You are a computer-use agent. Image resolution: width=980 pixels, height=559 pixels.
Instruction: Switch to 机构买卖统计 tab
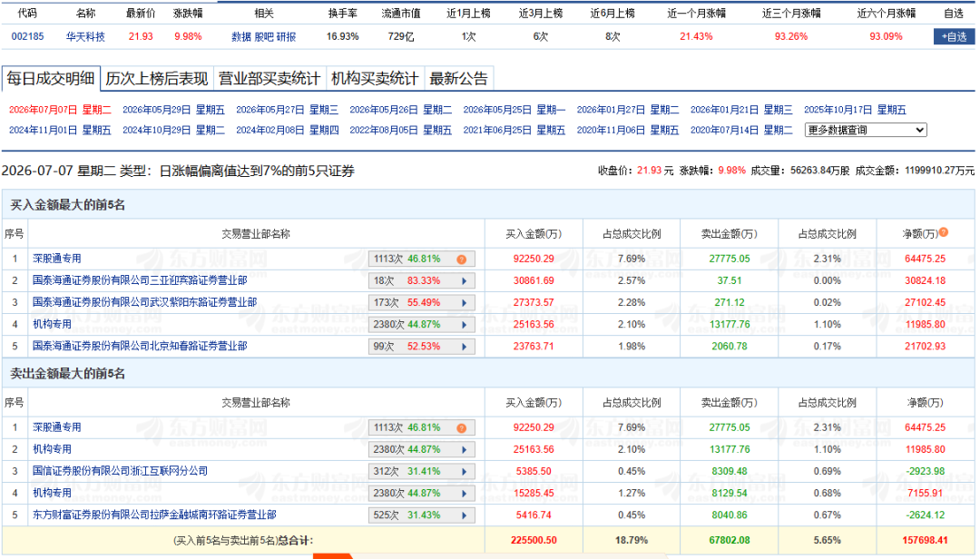(375, 79)
